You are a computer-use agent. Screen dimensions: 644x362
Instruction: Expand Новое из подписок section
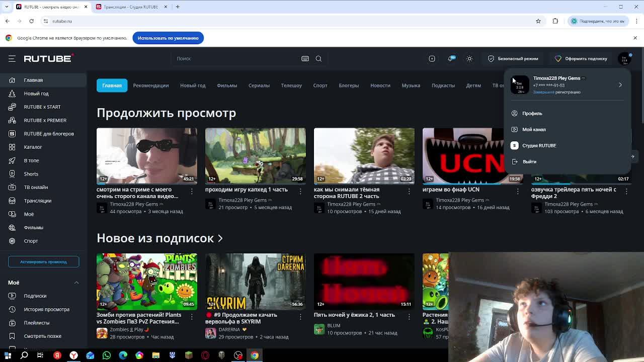point(220,238)
